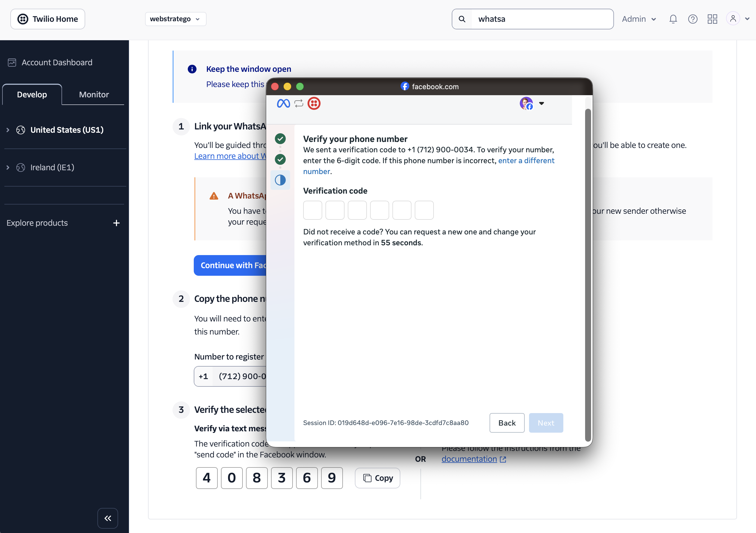The width and height of the screenshot is (756, 533).
Task: Click the orange warning triangle icon
Action: 214,196
